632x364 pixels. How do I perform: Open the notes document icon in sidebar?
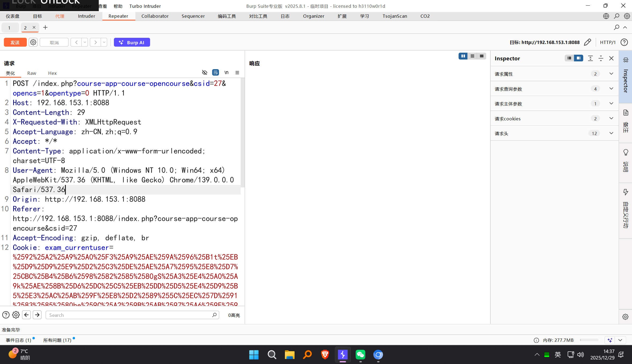tap(626, 113)
